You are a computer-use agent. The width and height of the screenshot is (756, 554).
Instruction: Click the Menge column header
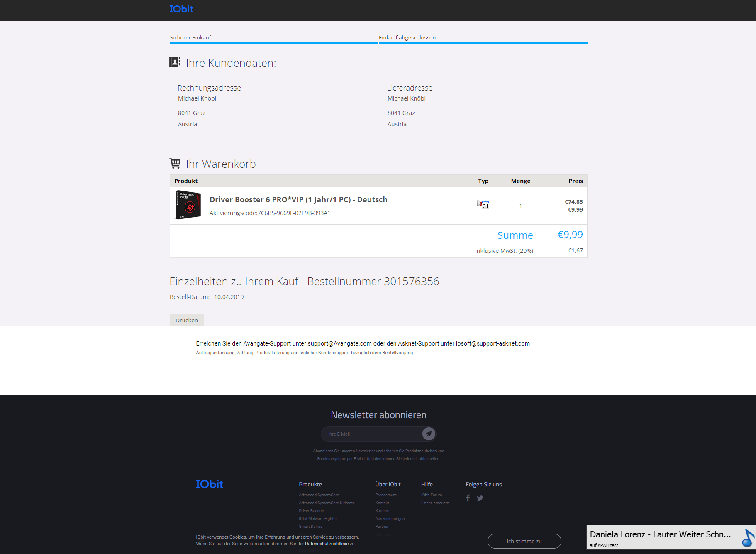[x=521, y=181]
